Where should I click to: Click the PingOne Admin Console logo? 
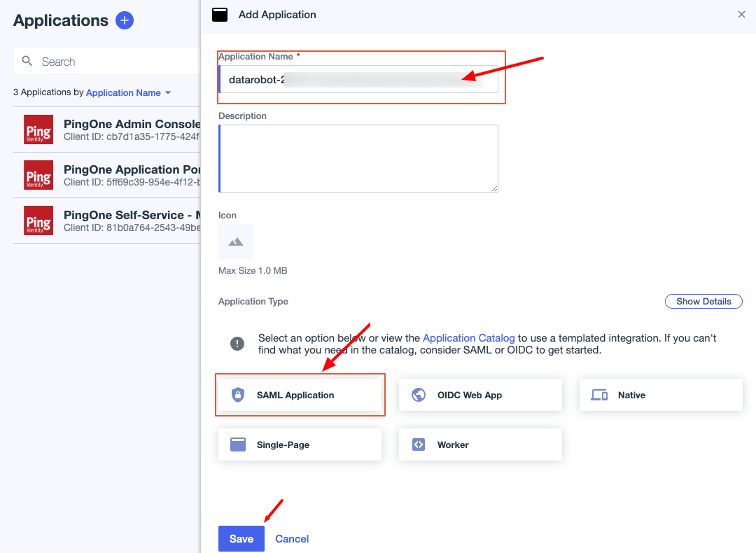tap(38, 129)
